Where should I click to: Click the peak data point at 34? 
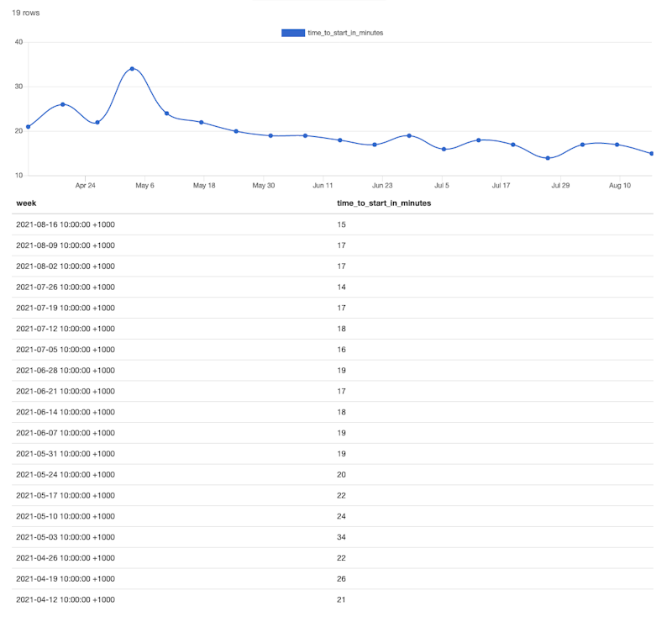coord(132,69)
